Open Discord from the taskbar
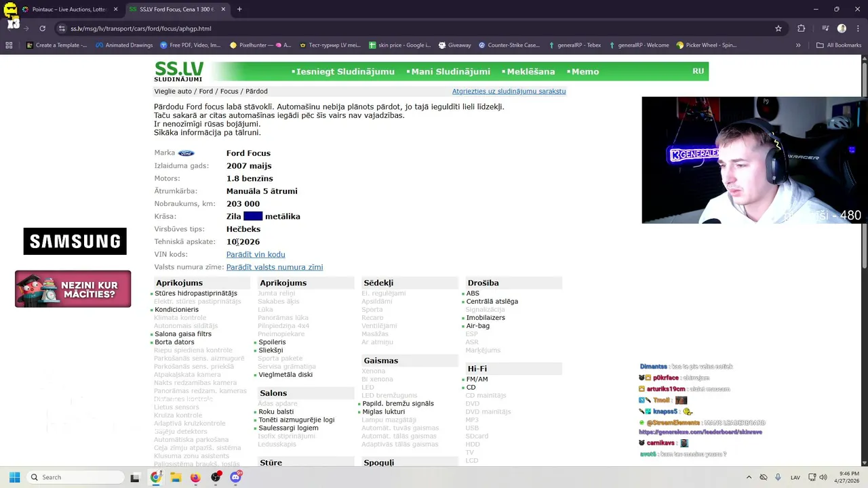The height and width of the screenshot is (488, 868). pos(235,477)
